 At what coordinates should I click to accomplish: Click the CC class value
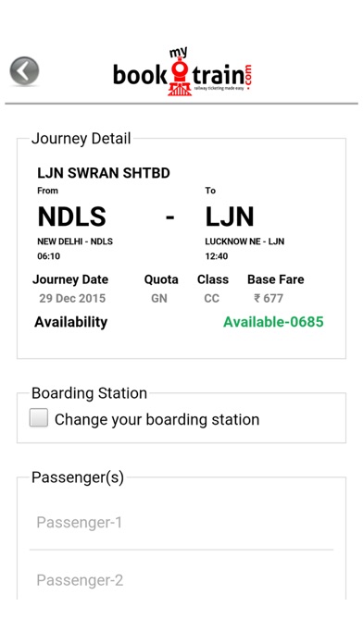tap(212, 298)
